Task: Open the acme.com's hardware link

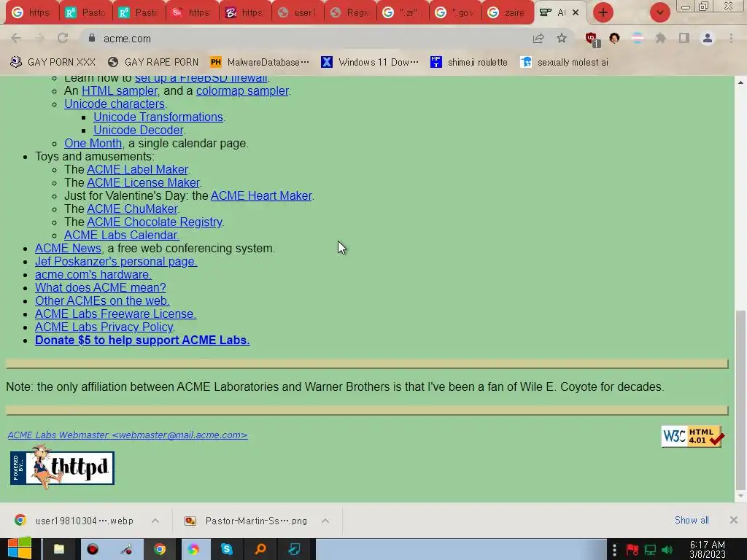Action: coord(93,274)
